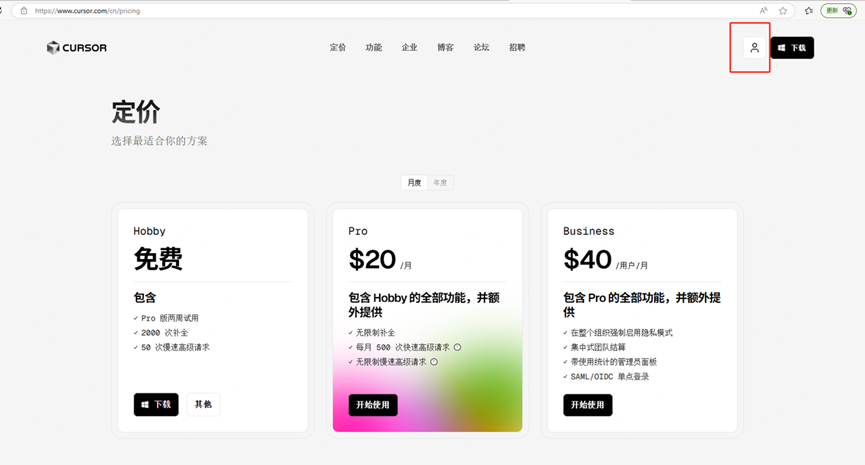This screenshot has height=465, width=865.
Task: Click the lock icon in address bar
Action: (24, 10)
